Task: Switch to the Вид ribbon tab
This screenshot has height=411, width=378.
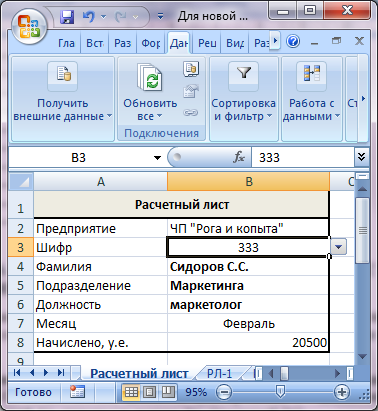Action: tap(235, 43)
